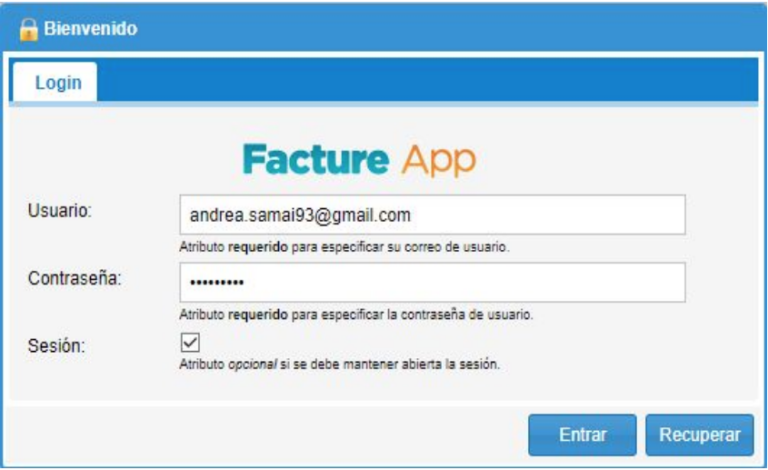Image resolution: width=768 pixels, height=470 pixels.
Task: Click the teal Facture word in logo
Action: tap(315, 158)
